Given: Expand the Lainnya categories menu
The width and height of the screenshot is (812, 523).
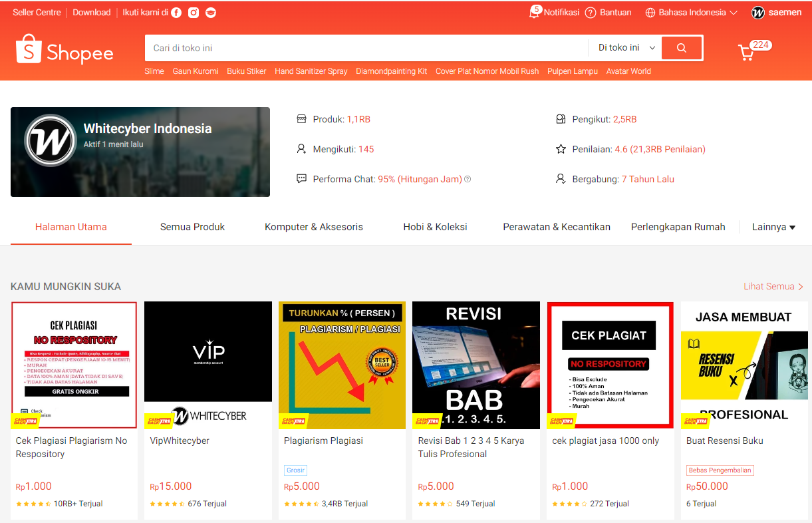Looking at the screenshot, I should tap(773, 227).
